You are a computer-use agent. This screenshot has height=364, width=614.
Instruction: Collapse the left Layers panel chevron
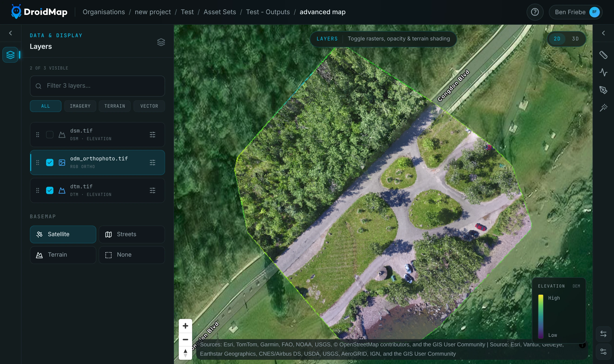[x=10, y=33]
